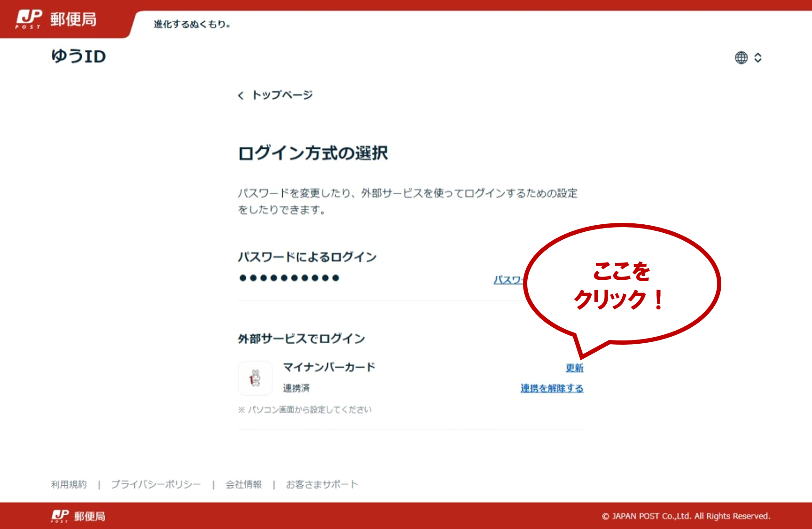Click the パスワードによるログイン heading
This screenshot has width=812, height=529.
tap(307, 257)
